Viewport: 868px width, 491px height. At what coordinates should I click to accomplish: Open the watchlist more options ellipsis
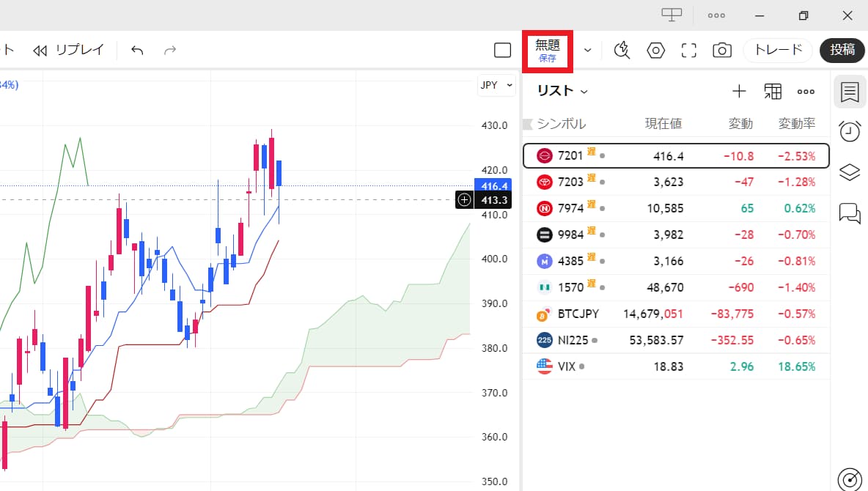(806, 91)
